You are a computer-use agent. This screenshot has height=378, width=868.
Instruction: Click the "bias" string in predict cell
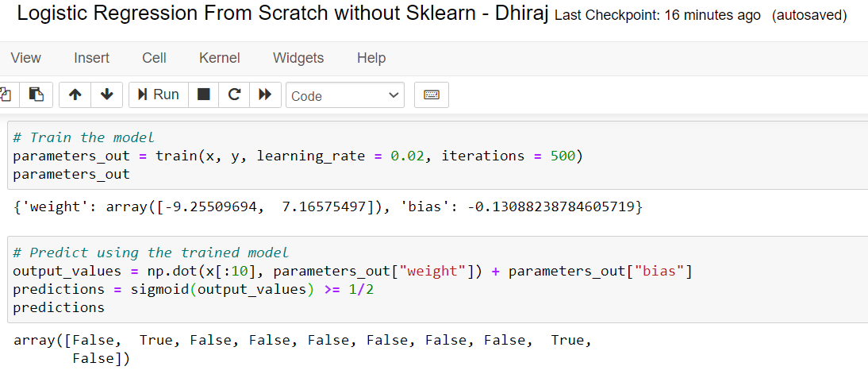tap(659, 272)
